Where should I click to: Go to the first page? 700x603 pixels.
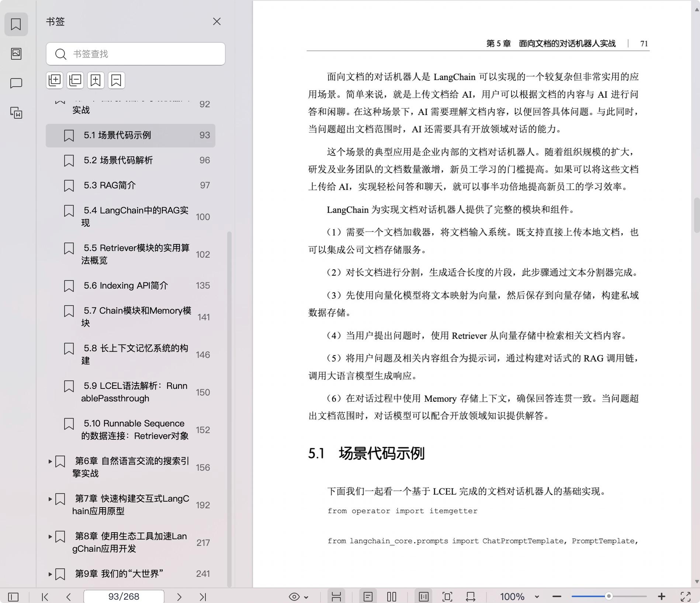pos(45,597)
